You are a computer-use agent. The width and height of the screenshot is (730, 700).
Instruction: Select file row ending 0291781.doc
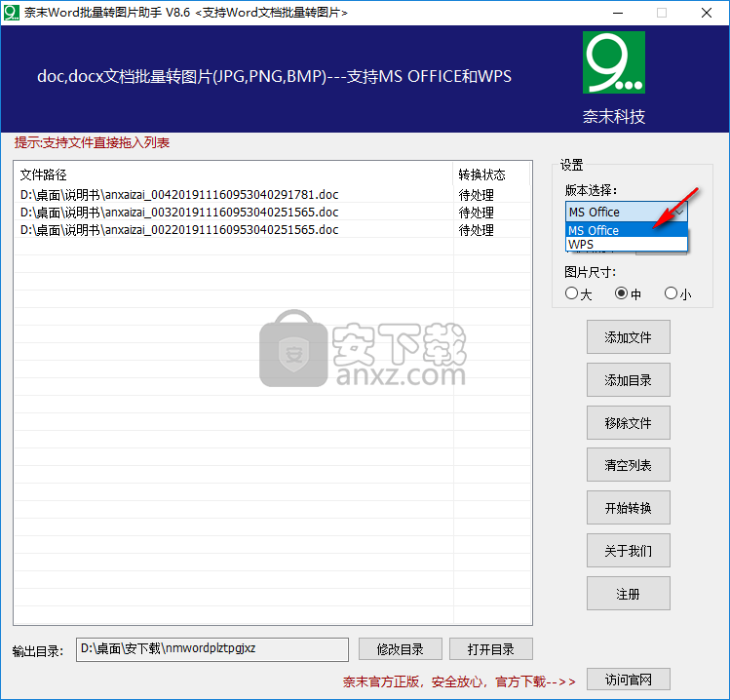click(272, 194)
